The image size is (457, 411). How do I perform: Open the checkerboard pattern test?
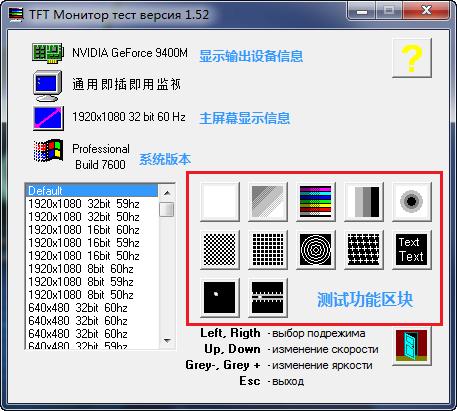220,250
